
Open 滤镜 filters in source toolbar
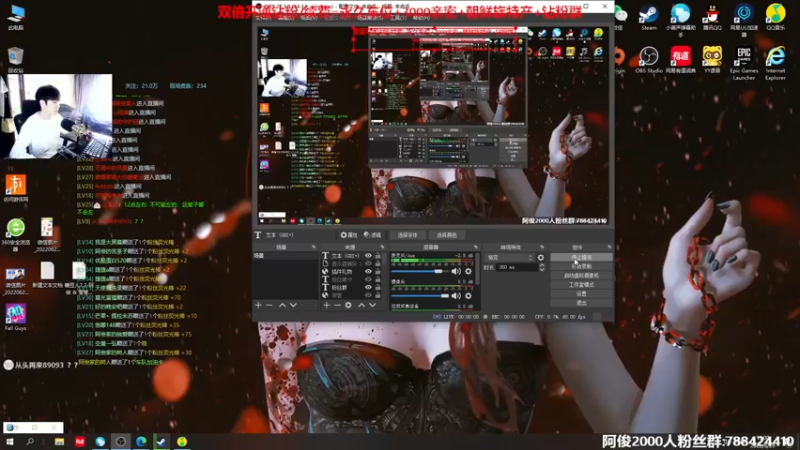coord(372,235)
